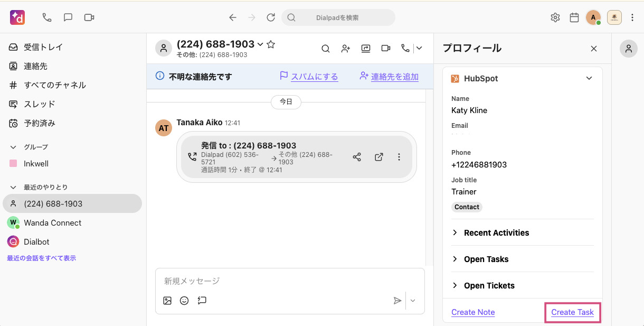
Task: Click the phone call icon in top bar
Action: click(x=47, y=17)
